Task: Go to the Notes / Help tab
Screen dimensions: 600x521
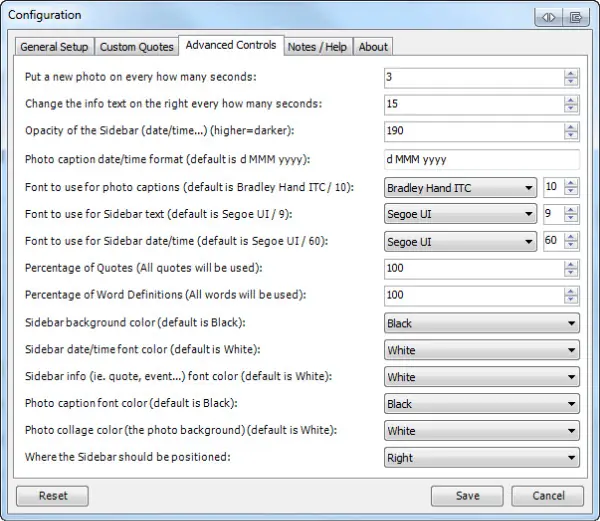Action: pyautogui.click(x=317, y=47)
